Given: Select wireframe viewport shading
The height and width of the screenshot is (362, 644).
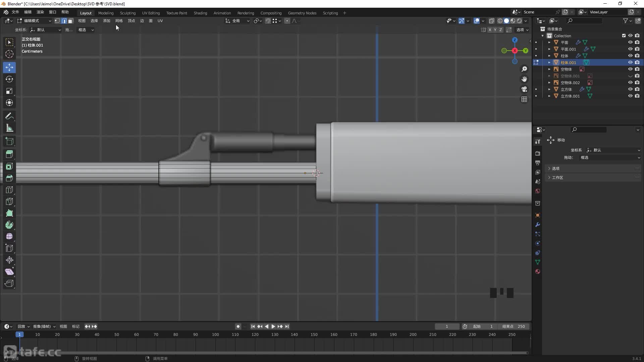Looking at the screenshot, I should (x=500, y=21).
